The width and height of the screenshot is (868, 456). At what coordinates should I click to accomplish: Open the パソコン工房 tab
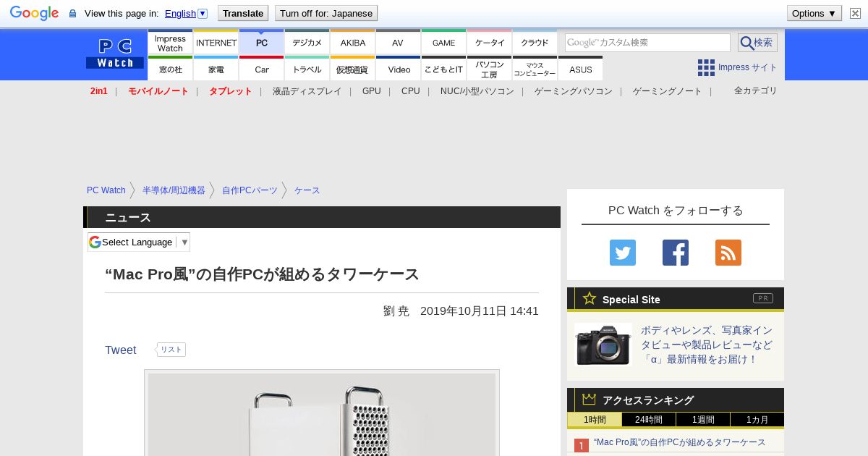tap(490, 69)
